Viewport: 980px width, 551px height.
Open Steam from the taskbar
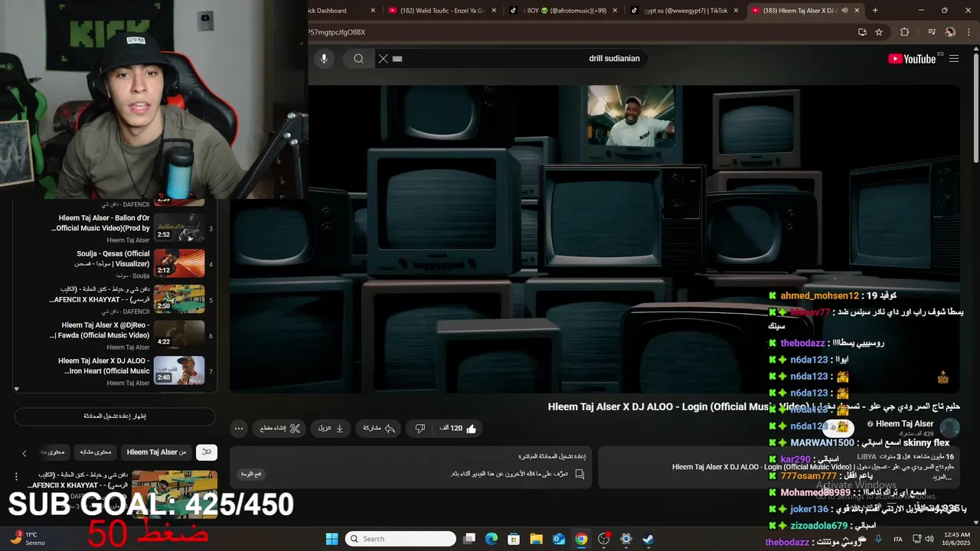click(648, 539)
